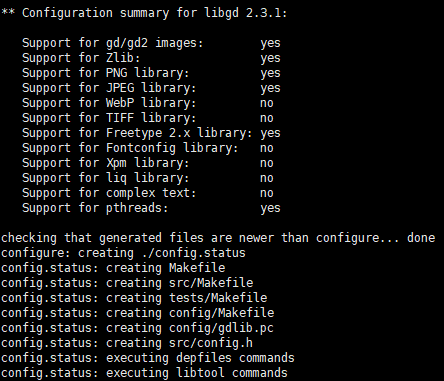Click the word 'done' after configure check
Screen dimensions: 444x381
point(421,238)
